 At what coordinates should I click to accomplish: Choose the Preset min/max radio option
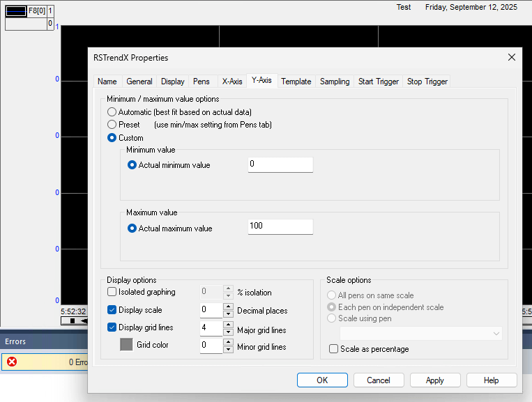(112, 125)
